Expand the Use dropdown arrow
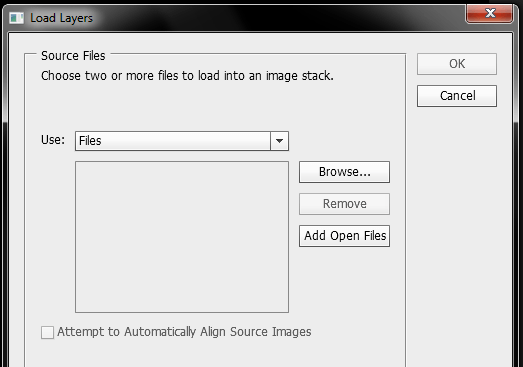 [280, 141]
